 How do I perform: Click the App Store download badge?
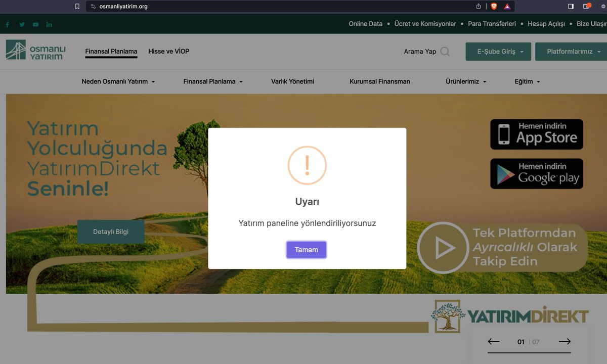coord(537,134)
